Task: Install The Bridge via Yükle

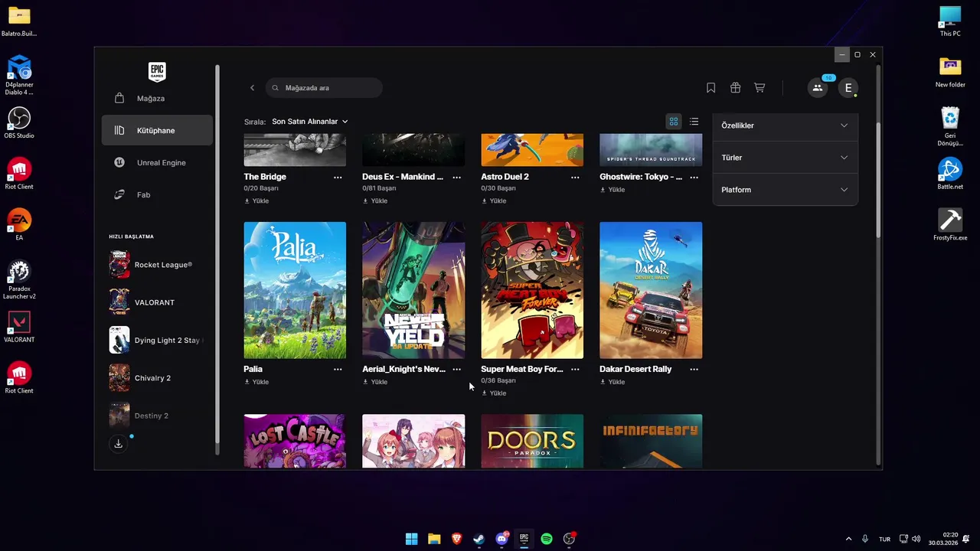Action: pyautogui.click(x=256, y=201)
